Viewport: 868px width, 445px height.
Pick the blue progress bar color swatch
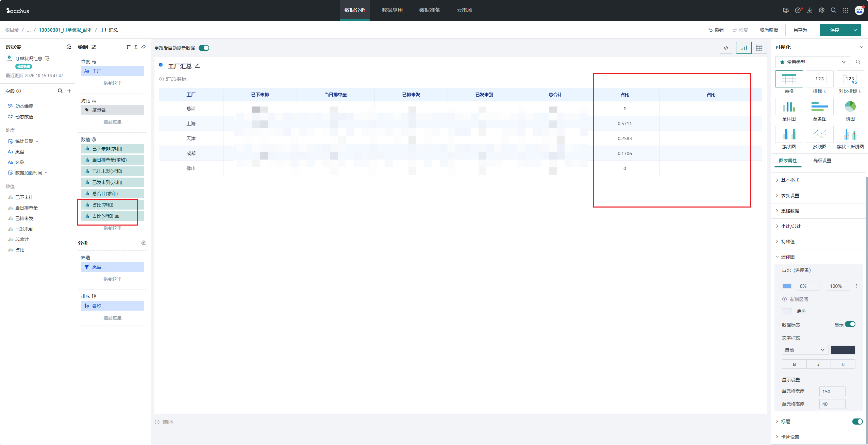787,286
